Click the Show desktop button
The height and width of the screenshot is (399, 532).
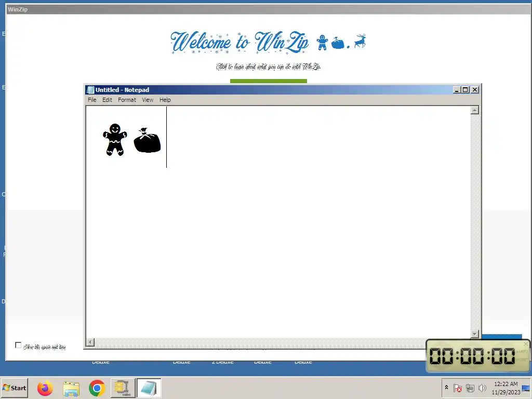pos(526,388)
